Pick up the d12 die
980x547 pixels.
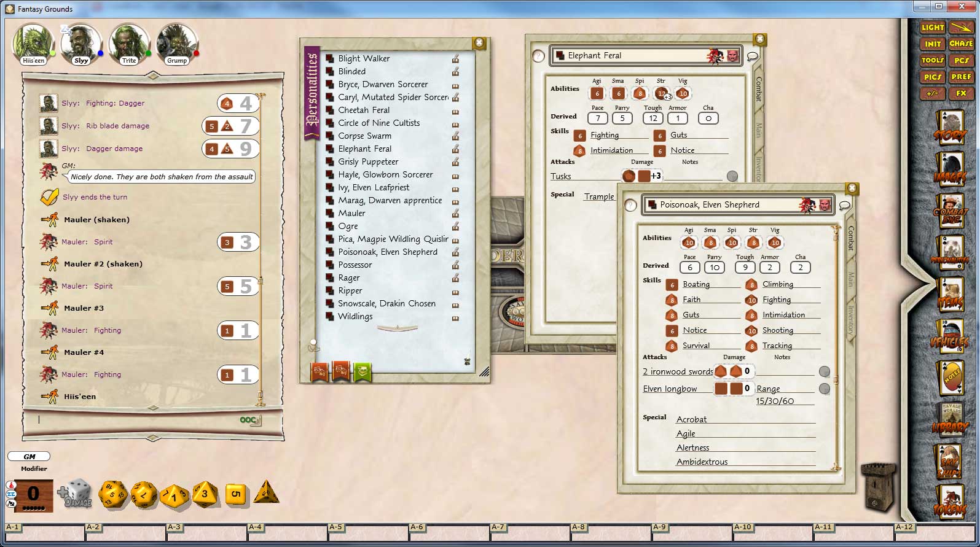[144, 495]
